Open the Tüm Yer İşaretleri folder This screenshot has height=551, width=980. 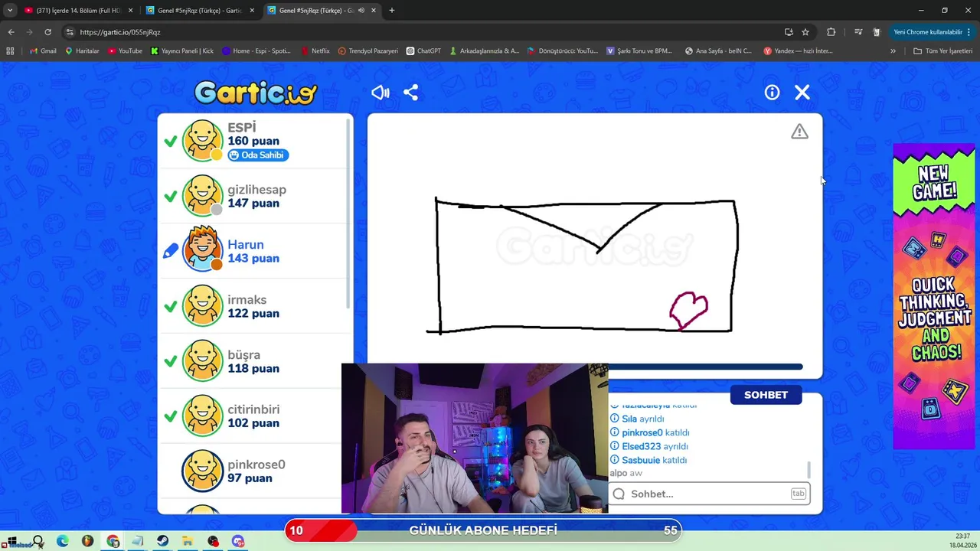[943, 51]
